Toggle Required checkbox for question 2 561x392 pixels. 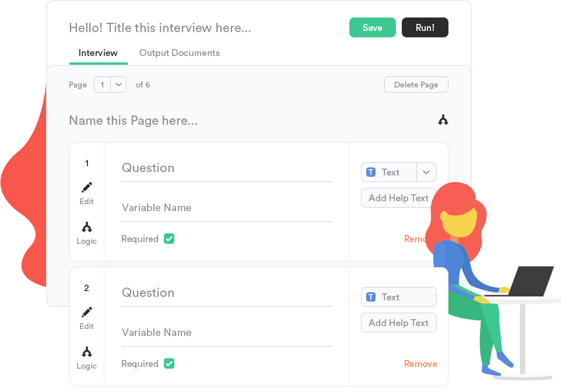click(x=169, y=364)
